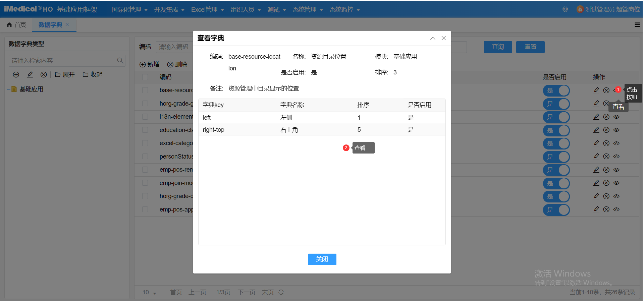Add new dictionary type with plus icon
Image resolution: width=644 pixels, height=301 pixels.
point(16,74)
